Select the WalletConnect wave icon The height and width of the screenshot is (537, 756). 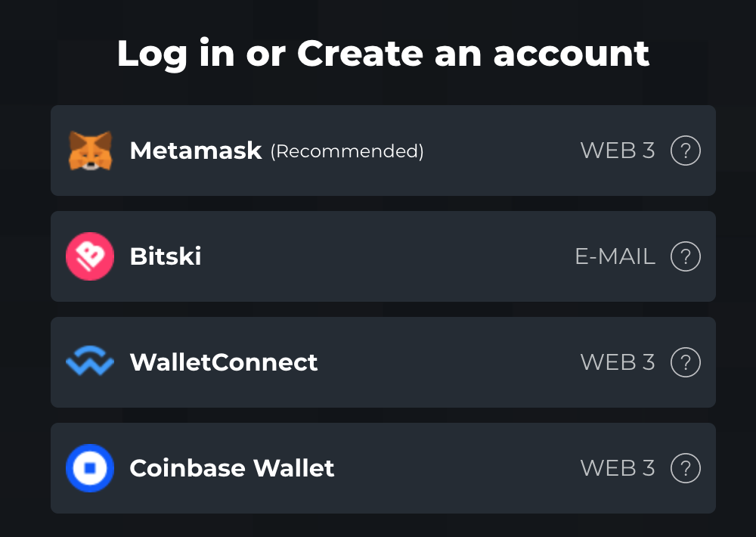[90, 362]
